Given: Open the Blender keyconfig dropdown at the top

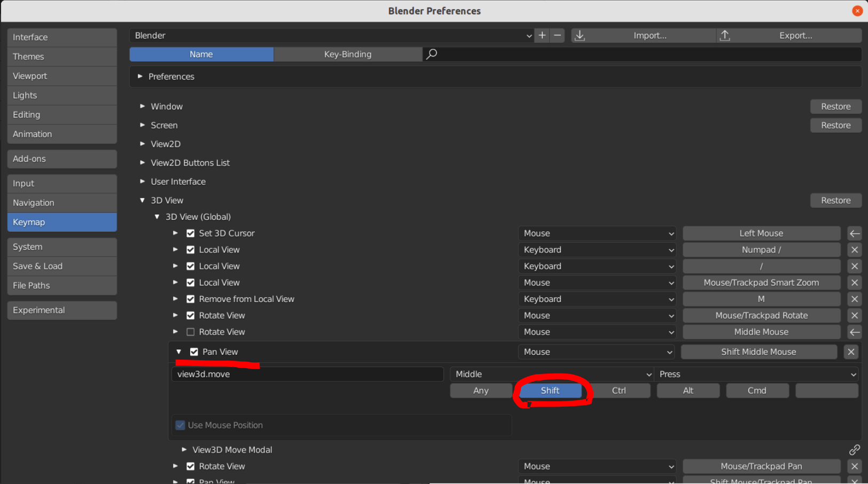Looking at the screenshot, I should (x=331, y=35).
